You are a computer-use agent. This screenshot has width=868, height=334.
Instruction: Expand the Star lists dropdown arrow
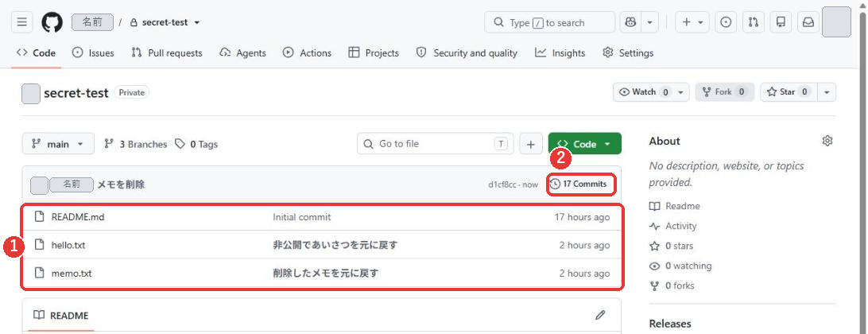(827, 92)
